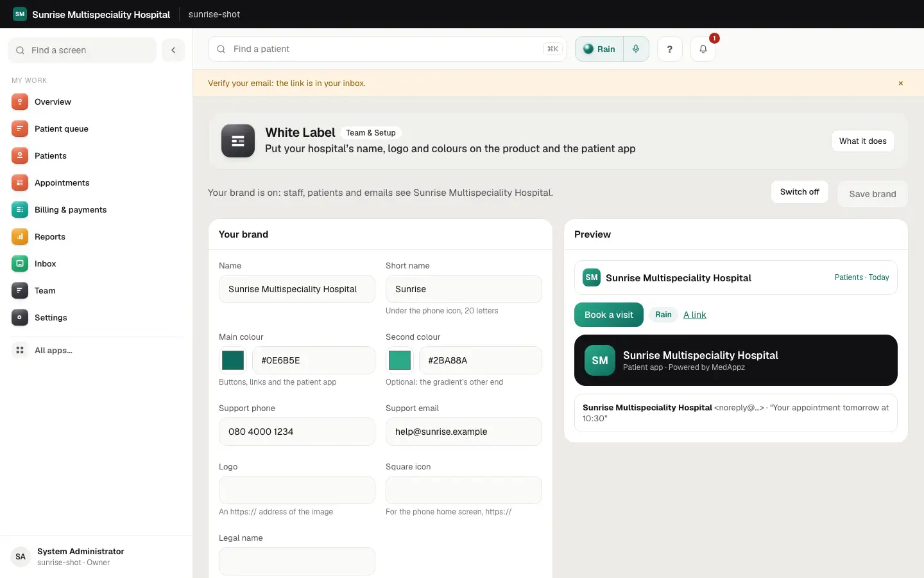The height and width of the screenshot is (578, 924).
Task: Pick the Main colour swatch
Action: point(233,360)
